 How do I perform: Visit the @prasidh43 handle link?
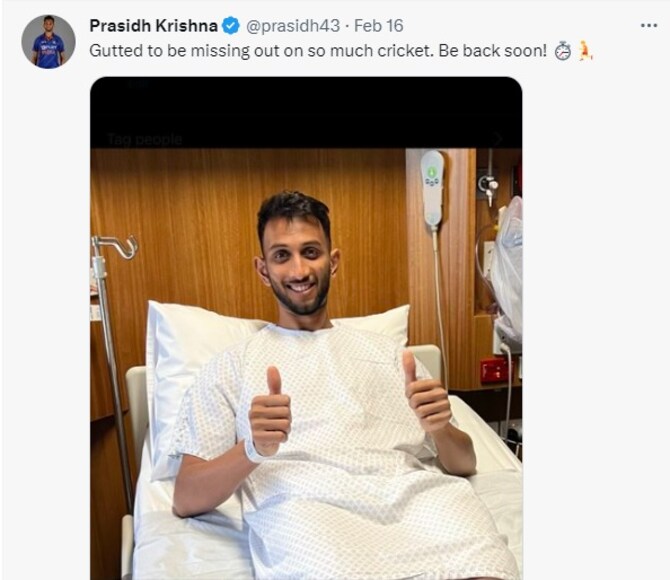(x=293, y=26)
